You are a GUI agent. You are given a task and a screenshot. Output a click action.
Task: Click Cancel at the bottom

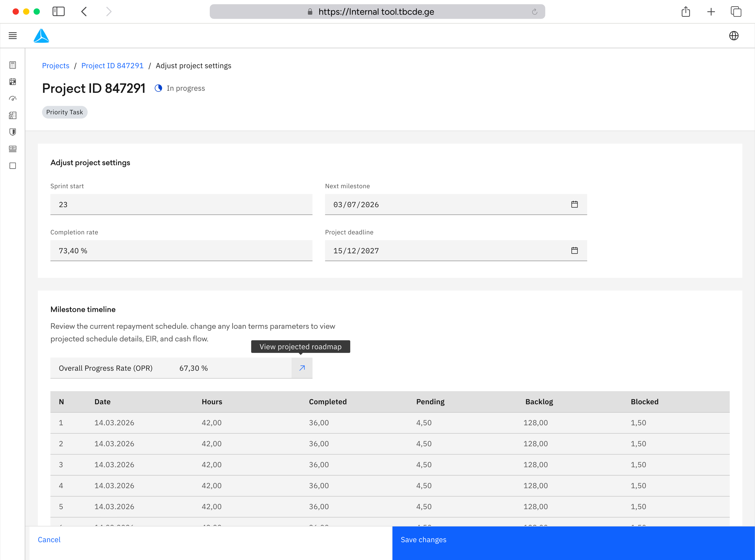[x=49, y=540]
